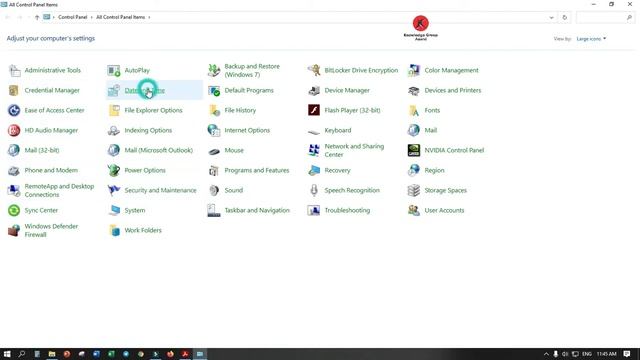Viewport: 640px width, 360px height.
Task: Open the Device Manager icon
Action: tap(314, 90)
